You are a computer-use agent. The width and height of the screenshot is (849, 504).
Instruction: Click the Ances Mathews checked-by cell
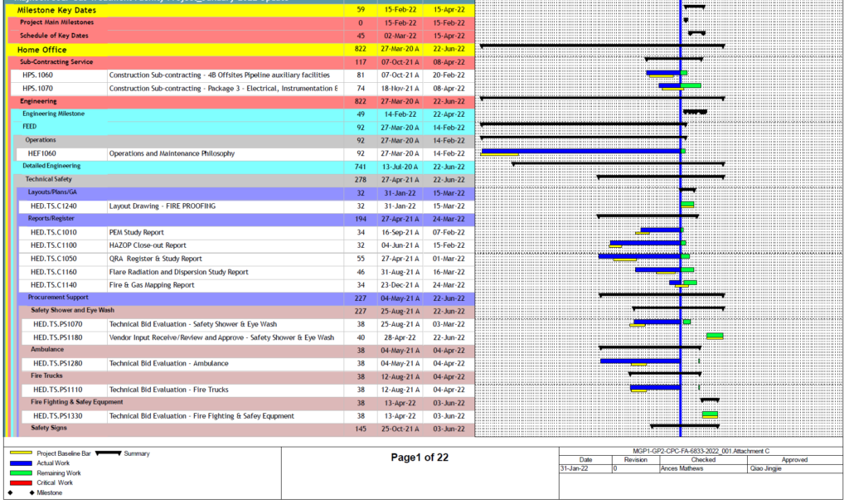tap(680, 468)
